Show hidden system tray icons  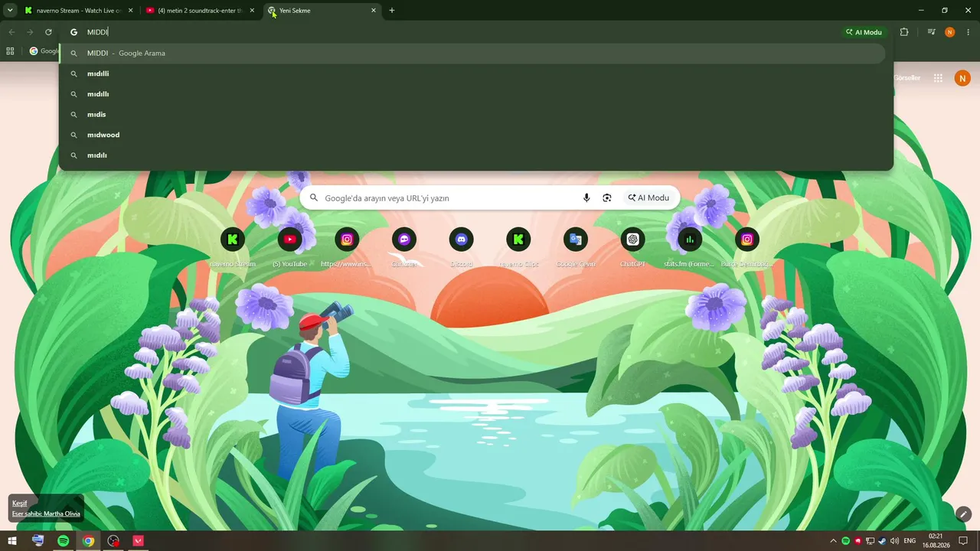tap(833, 541)
